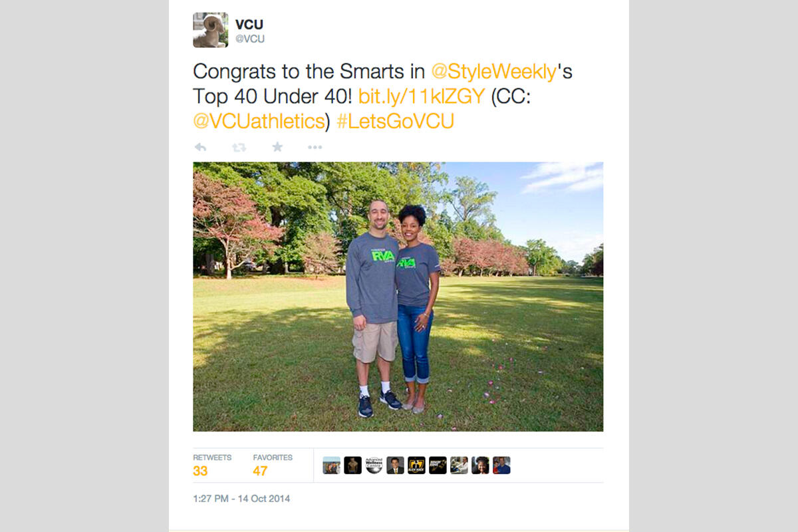Follow the bit.ly/11klZGY link

coord(421,96)
